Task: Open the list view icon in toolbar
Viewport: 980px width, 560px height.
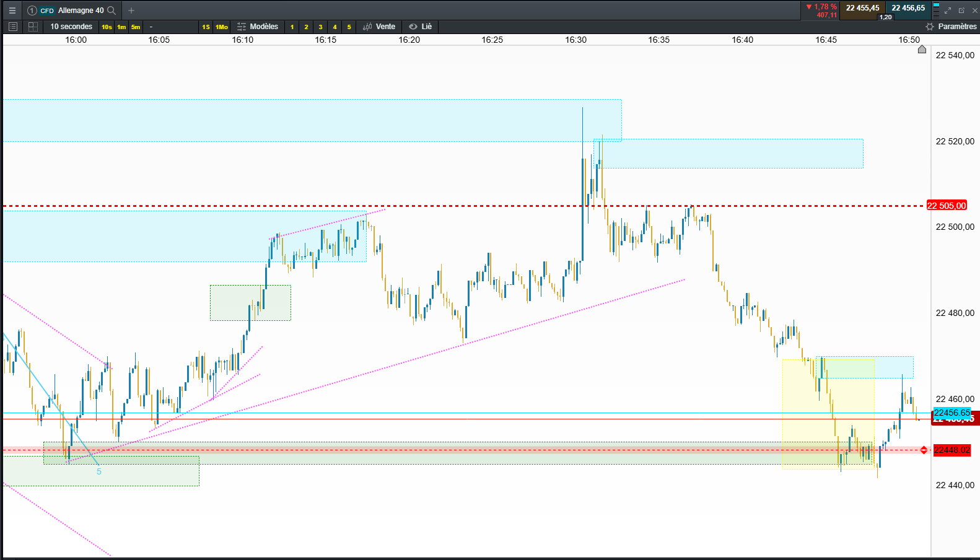Action: click(x=12, y=27)
